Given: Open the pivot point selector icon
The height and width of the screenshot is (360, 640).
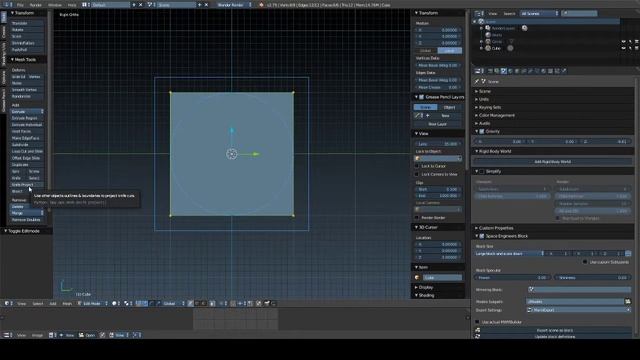Looking at the screenshot, I should pos(127,303).
